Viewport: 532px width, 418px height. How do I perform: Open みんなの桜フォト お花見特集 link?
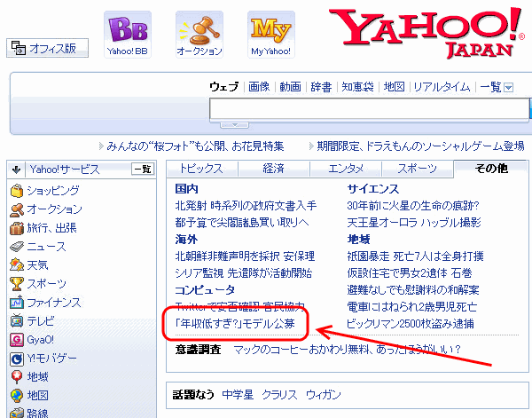[x=195, y=146]
